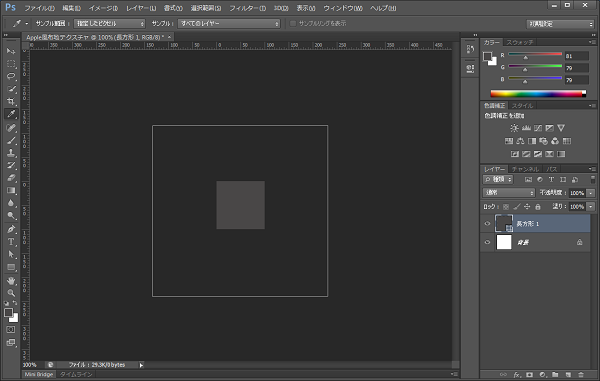Hide the 長方形 1 layer
The image size is (600, 381).
tap(487, 224)
